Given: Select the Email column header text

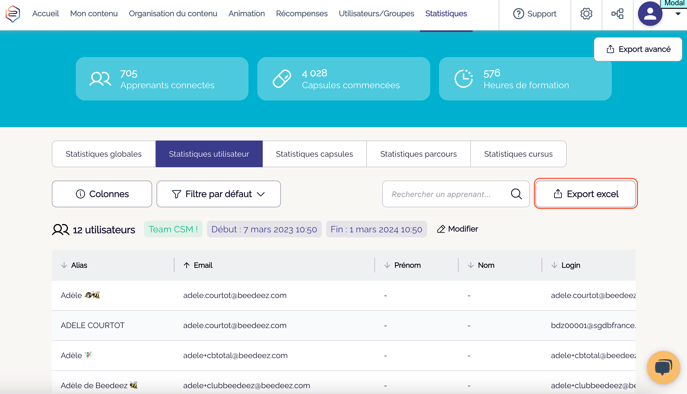Looking at the screenshot, I should pyautogui.click(x=203, y=265).
